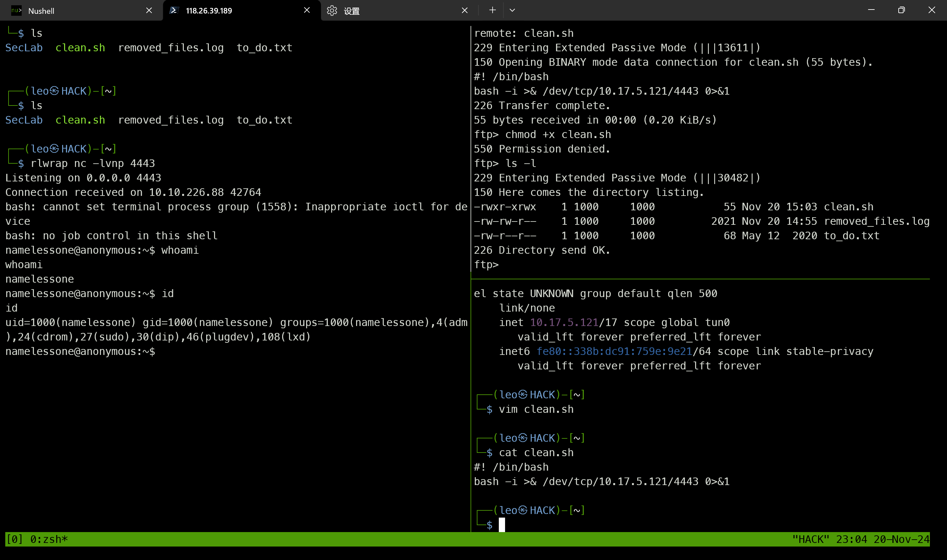
Task: Click '226 Transfer complete.' line
Action: (x=542, y=105)
